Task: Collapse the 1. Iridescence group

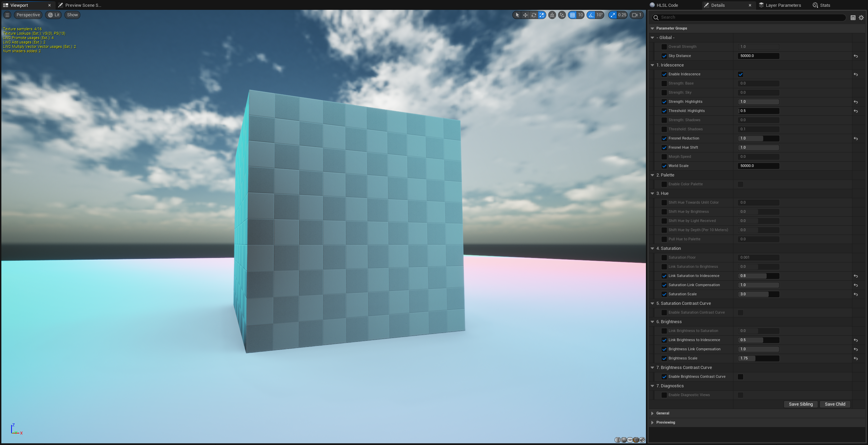Action: [x=652, y=65]
